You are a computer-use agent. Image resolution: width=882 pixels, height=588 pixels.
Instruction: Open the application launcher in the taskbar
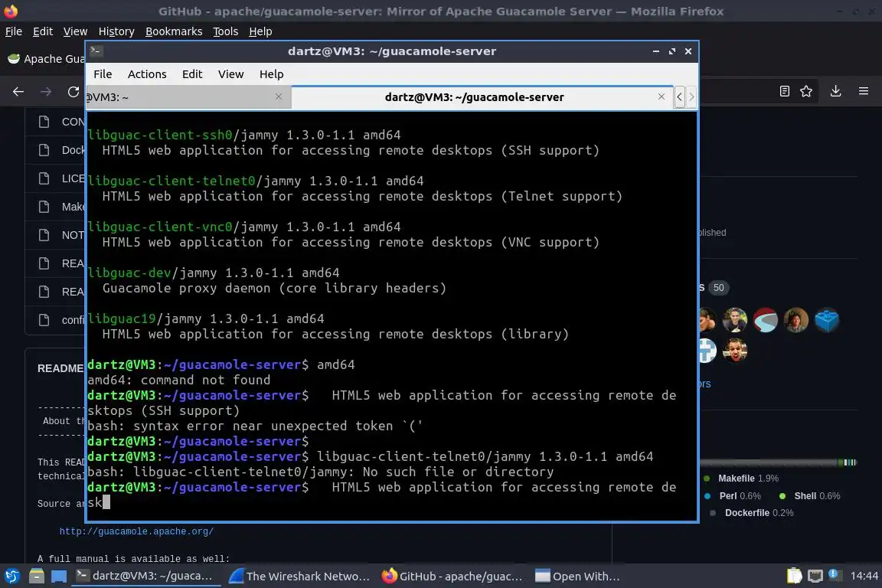click(x=11, y=577)
